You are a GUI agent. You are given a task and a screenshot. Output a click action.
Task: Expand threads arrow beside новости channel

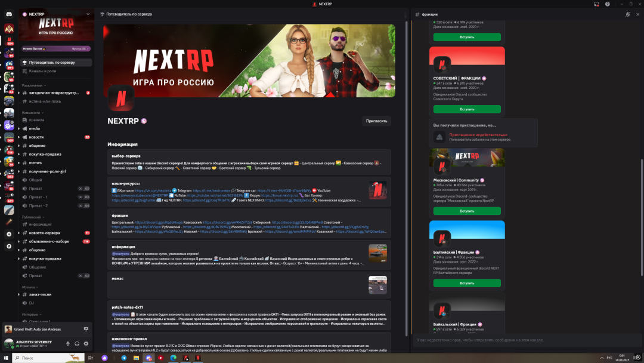tap(19, 137)
